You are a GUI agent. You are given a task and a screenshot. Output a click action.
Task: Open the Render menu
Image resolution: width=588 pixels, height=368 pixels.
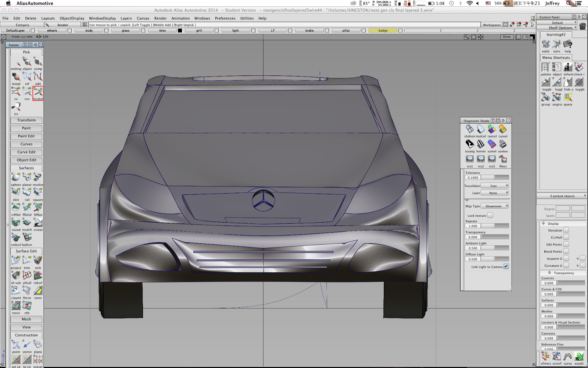click(x=160, y=18)
